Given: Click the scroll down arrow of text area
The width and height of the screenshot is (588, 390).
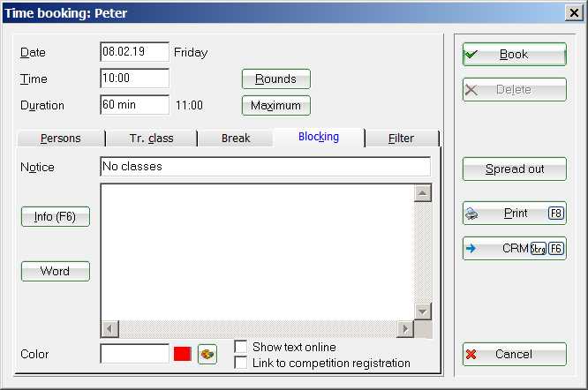Looking at the screenshot, I should pyautogui.click(x=423, y=311).
